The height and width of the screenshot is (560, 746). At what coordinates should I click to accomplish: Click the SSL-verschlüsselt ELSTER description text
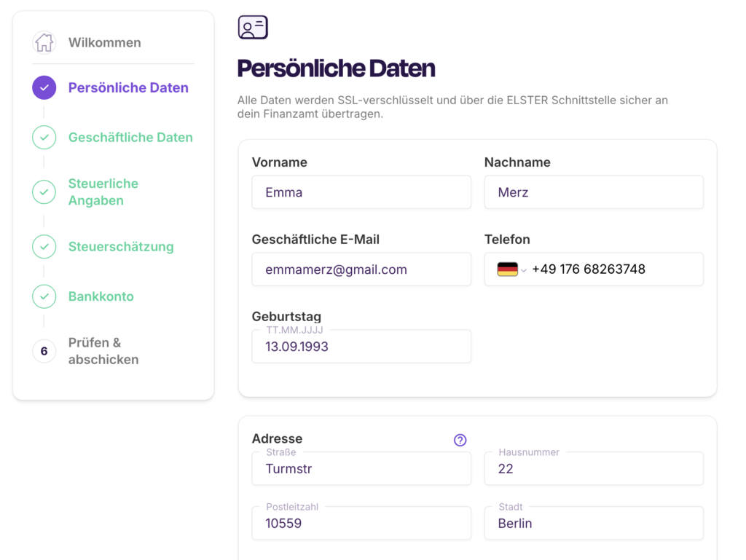click(x=452, y=107)
